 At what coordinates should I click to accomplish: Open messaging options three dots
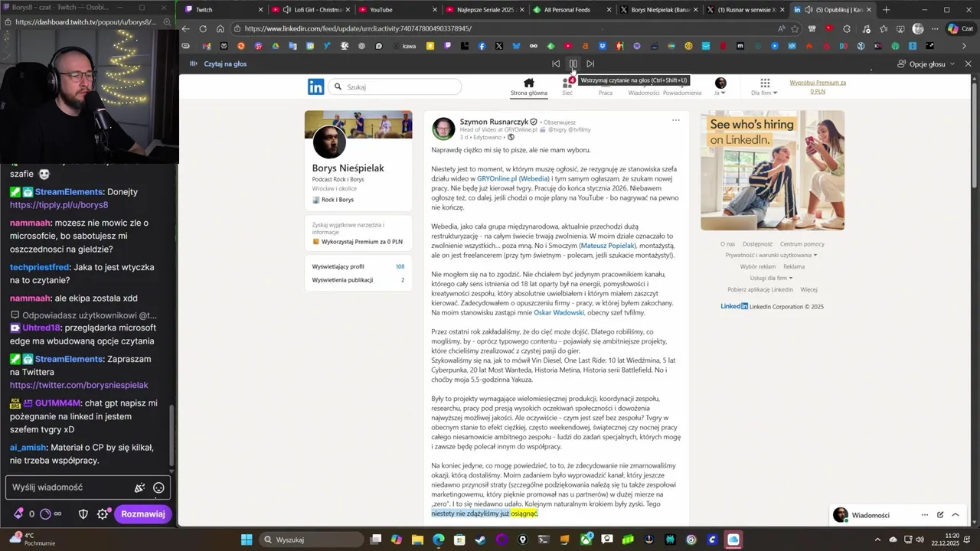click(x=925, y=515)
